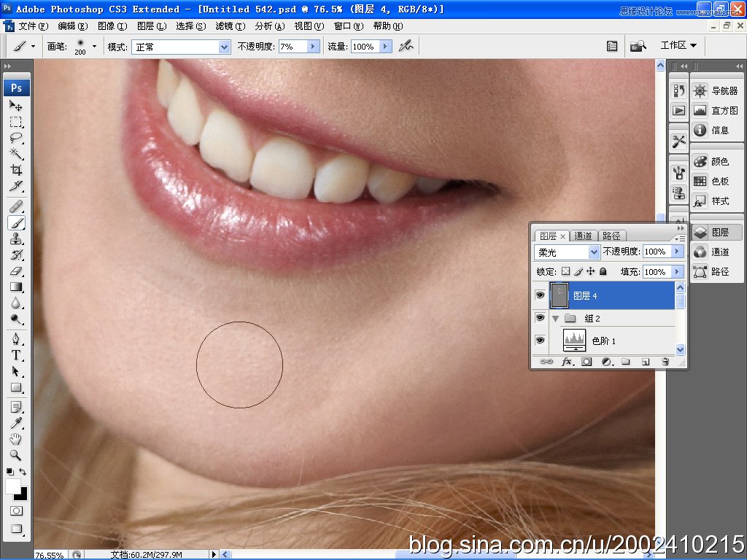This screenshot has width=747, height=560.
Task: Select the Eraser tool
Action: point(16,271)
